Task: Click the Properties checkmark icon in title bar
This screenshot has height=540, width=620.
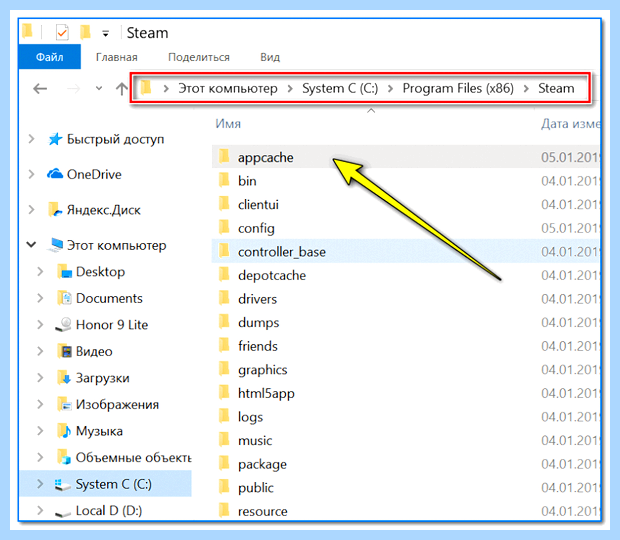Action: [62, 33]
